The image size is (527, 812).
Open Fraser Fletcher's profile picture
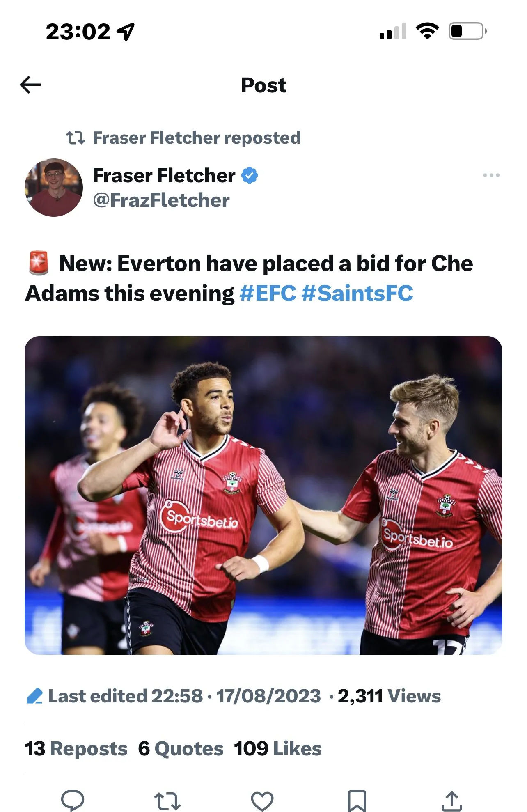(54, 188)
